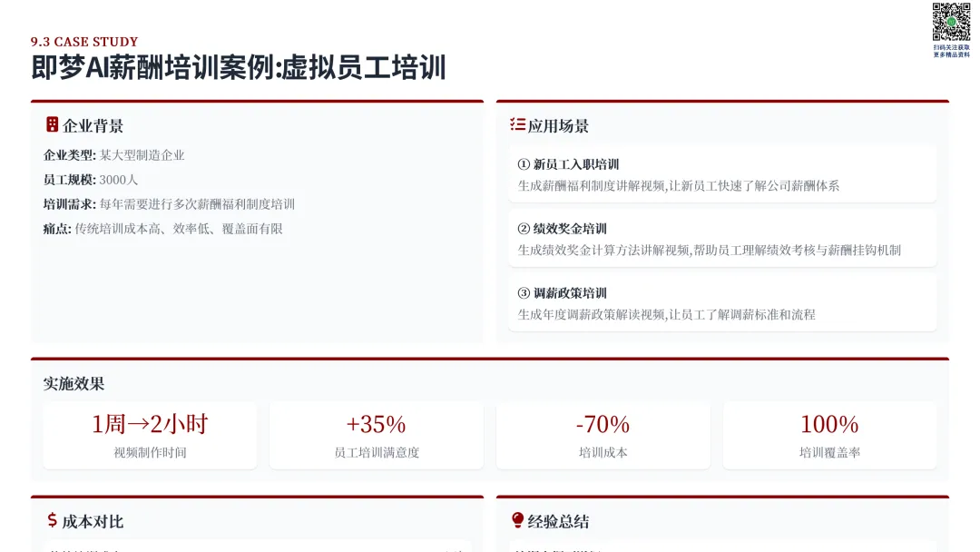Viewport: 980px width, 552px height.
Task: Select the 新员工入职培训 scenario card
Action: (x=721, y=174)
